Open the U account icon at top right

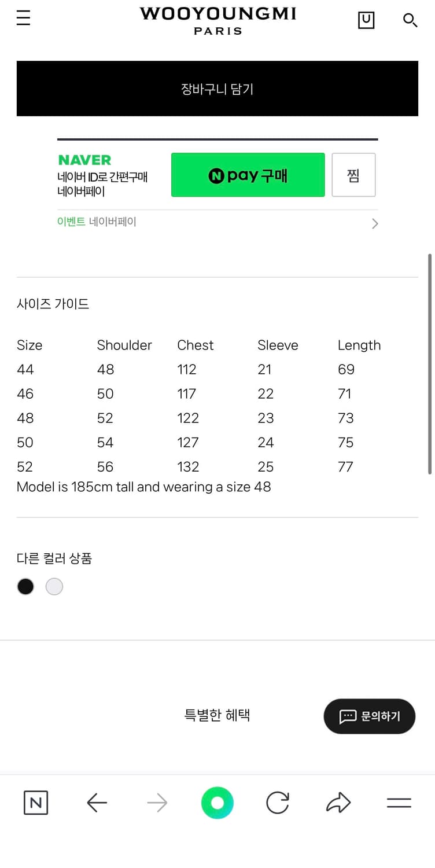pos(366,19)
